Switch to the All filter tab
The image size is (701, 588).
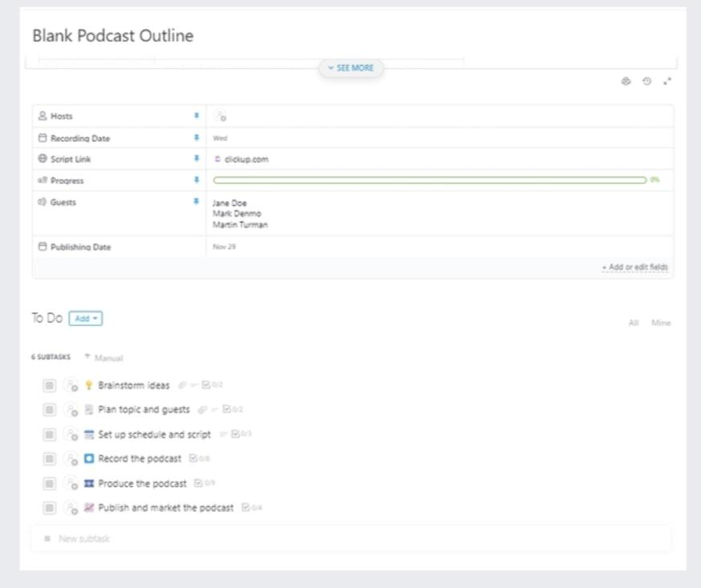(634, 323)
